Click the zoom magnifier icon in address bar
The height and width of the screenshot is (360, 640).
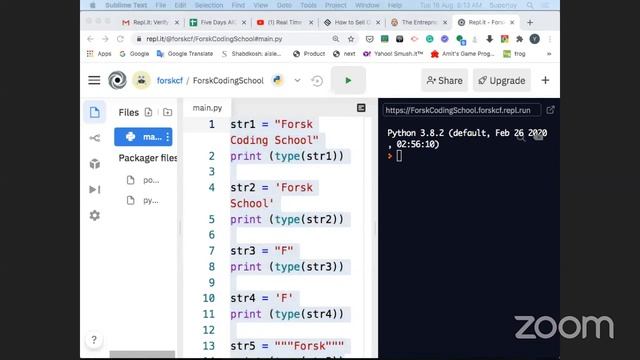click(x=336, y=39)
